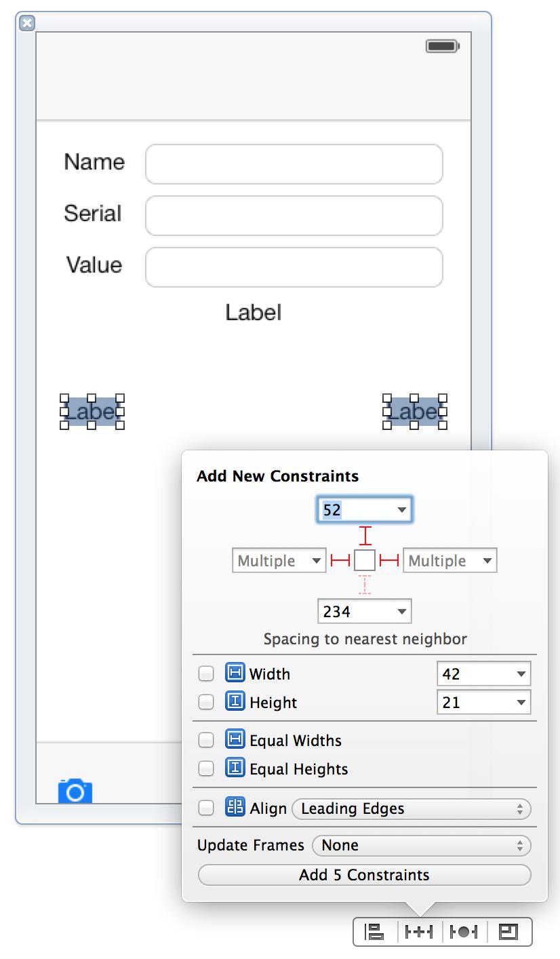Toggle the left spacing constraint strut

pos(340,560)
